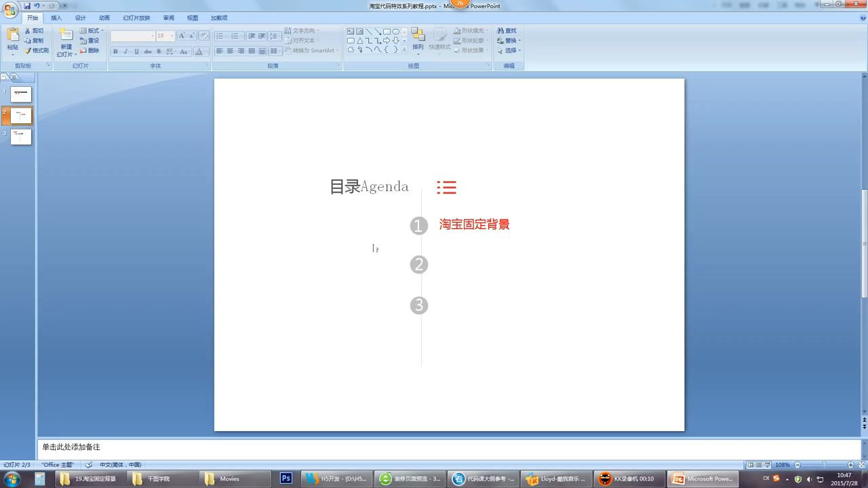Image resolution: width=868 pixels, height=488 pixels.
Task: Open View (视图) tab
Action: pyautogui.click(x=193, y=18)
